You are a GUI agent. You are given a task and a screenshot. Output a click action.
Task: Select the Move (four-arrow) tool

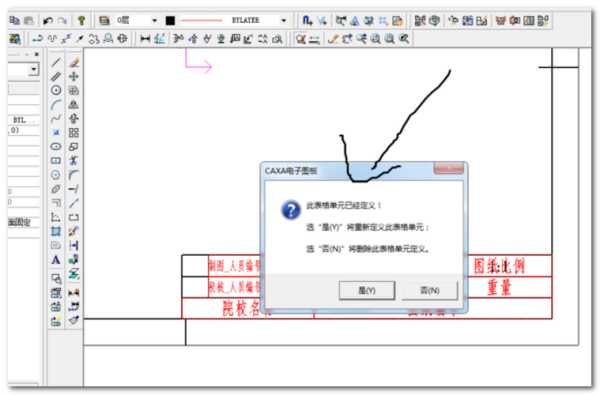click(x=74, y=76)
